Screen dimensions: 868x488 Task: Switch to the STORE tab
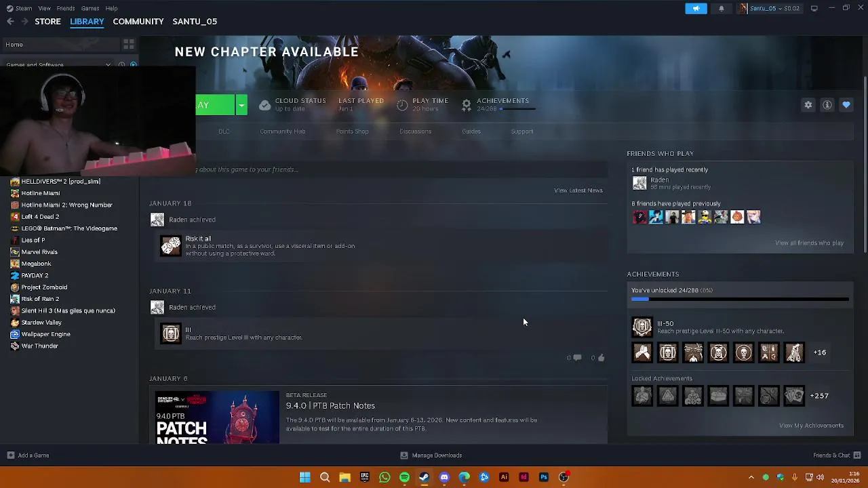pos(47,22)
